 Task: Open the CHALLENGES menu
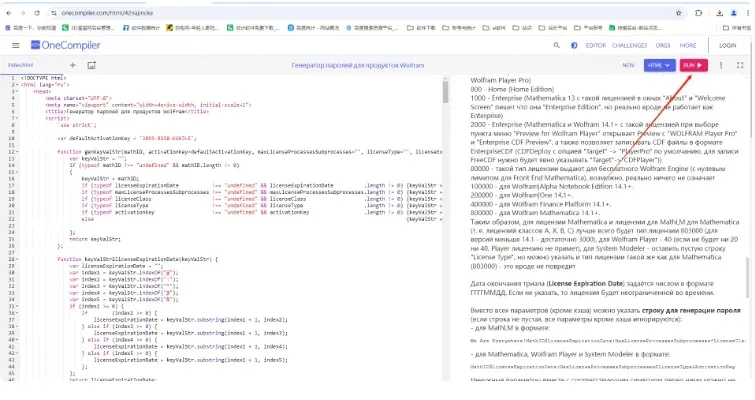pos(629,45)
